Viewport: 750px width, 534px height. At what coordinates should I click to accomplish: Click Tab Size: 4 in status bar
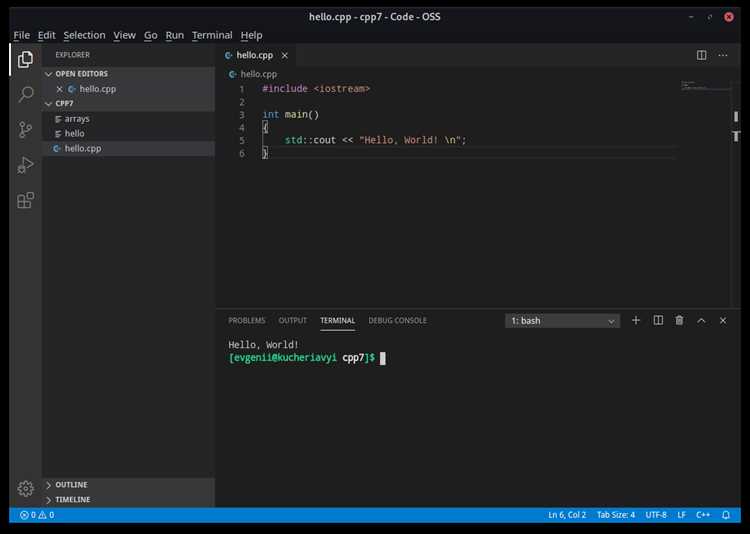[616, 515]
